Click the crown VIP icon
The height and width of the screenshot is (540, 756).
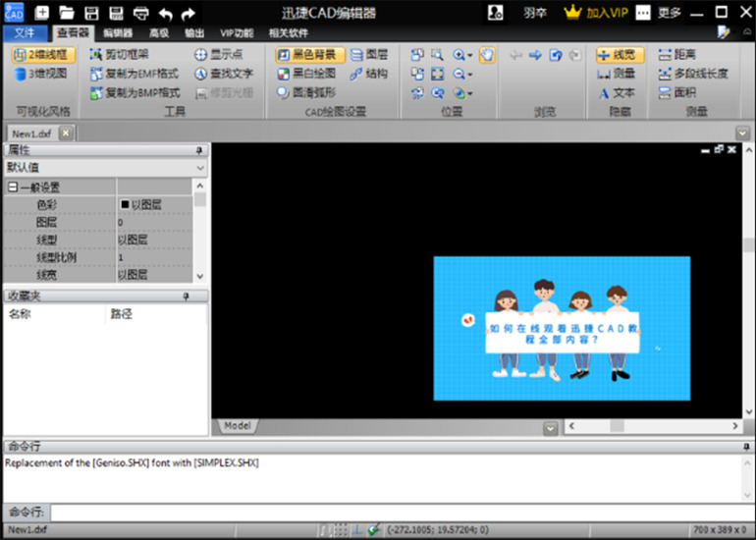(x=572, y=12)
